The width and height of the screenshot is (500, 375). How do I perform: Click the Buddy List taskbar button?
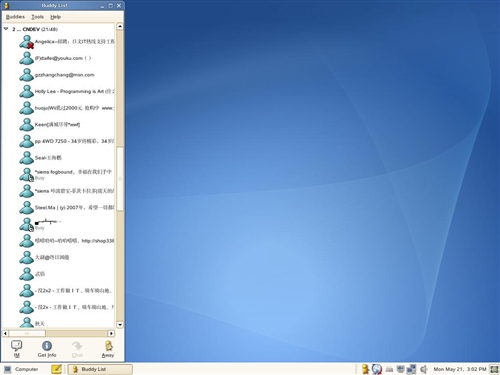(x=100, y=369)
